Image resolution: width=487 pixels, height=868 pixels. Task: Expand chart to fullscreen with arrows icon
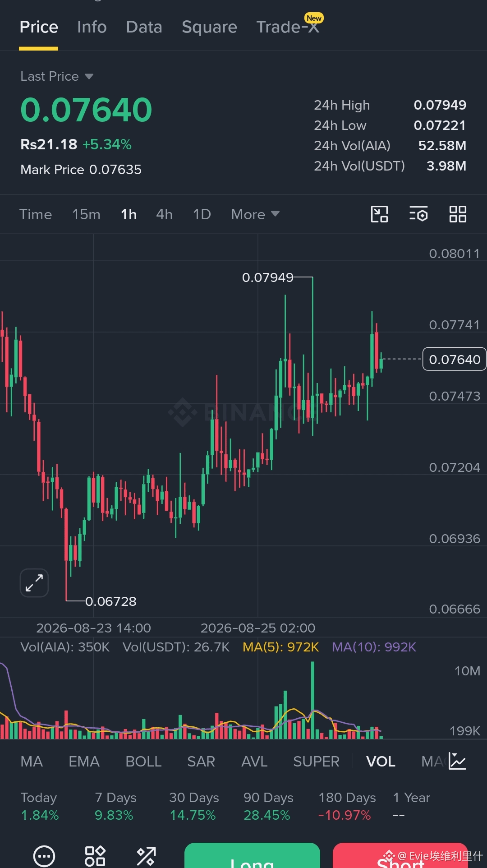34,583
